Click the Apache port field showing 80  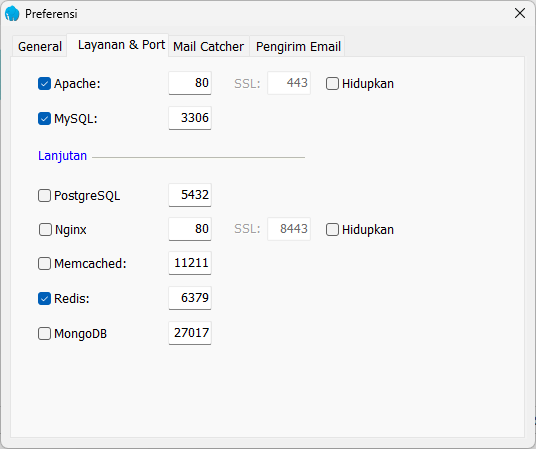pyautogui.click(x=190, y=83)
